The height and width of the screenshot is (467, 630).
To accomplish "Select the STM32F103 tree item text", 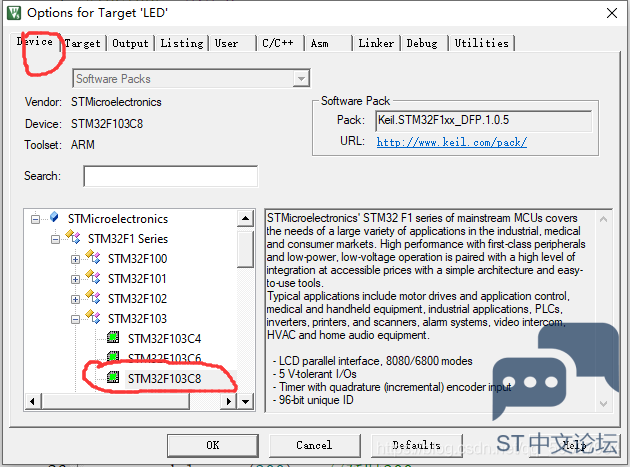I will coord(137,319).
